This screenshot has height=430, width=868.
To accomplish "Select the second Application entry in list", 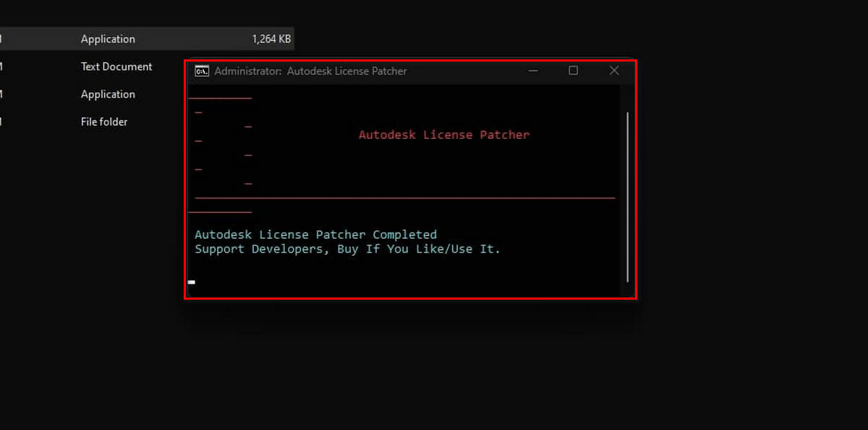I will pyautogui.click(x=108, y=94).
